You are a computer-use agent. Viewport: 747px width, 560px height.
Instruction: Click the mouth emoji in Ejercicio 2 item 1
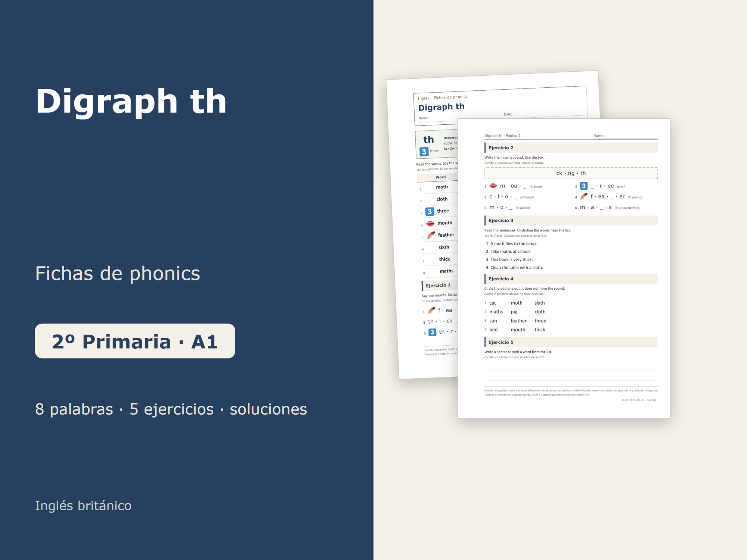pyautogui.click(x=493, y=186)
